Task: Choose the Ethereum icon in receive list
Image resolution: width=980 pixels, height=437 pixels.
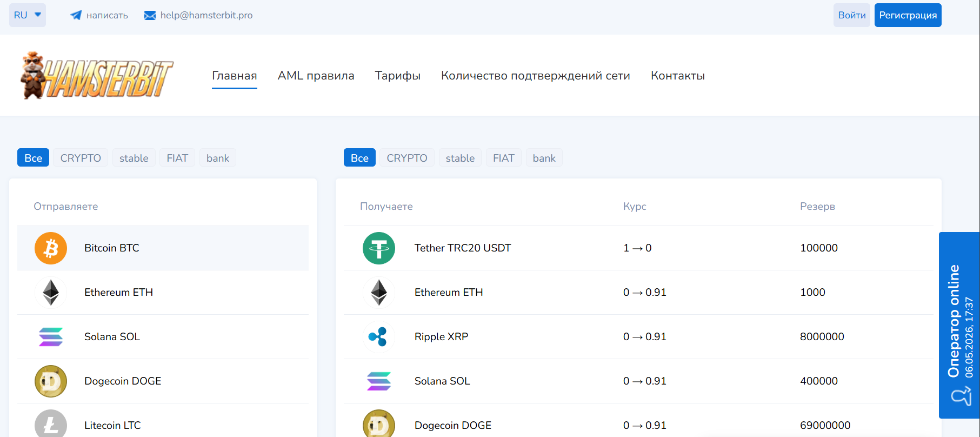Action: (x=379, y=293)
